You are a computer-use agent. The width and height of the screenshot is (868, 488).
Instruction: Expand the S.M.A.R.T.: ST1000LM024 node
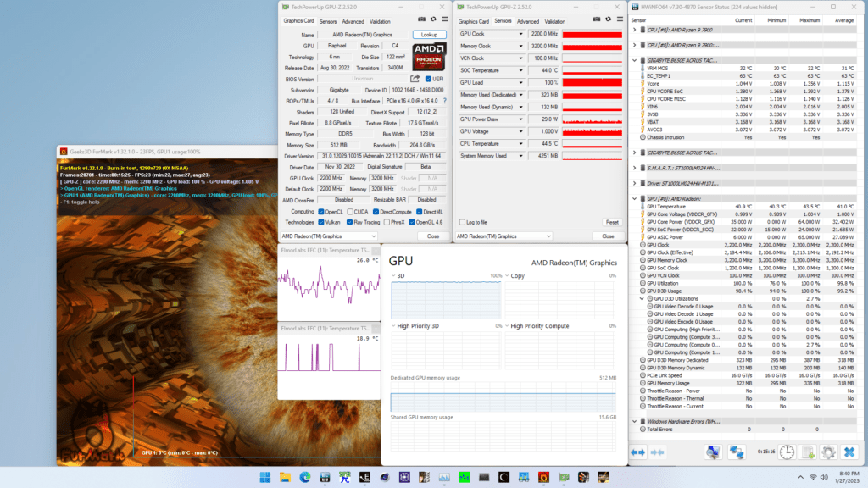[635, 168]
